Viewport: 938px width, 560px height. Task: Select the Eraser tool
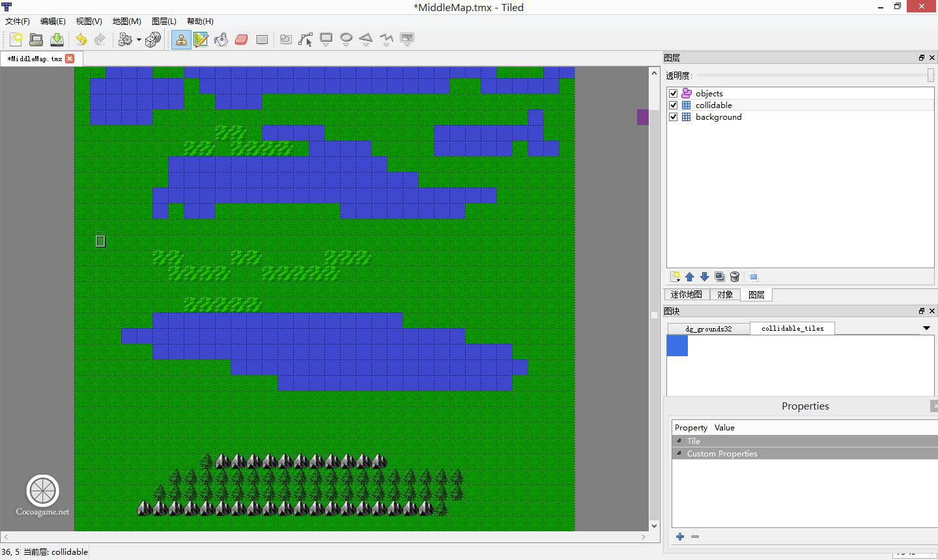click(x=242, y=40)
